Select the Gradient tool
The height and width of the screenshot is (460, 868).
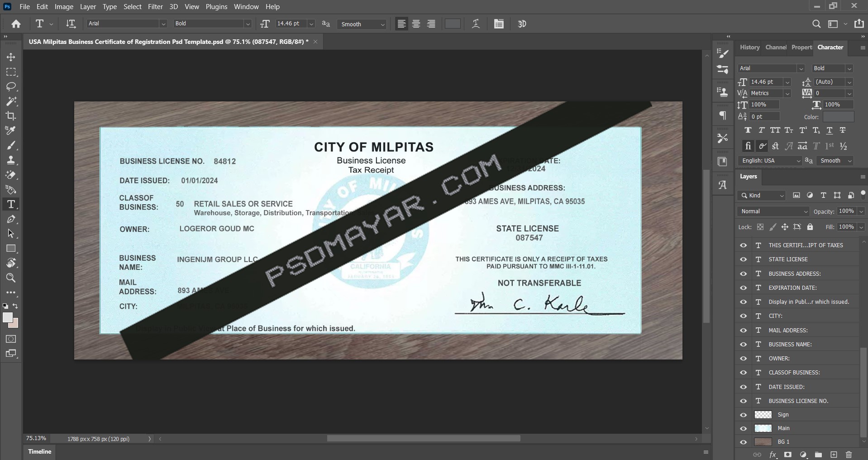(x=11, y=190)
